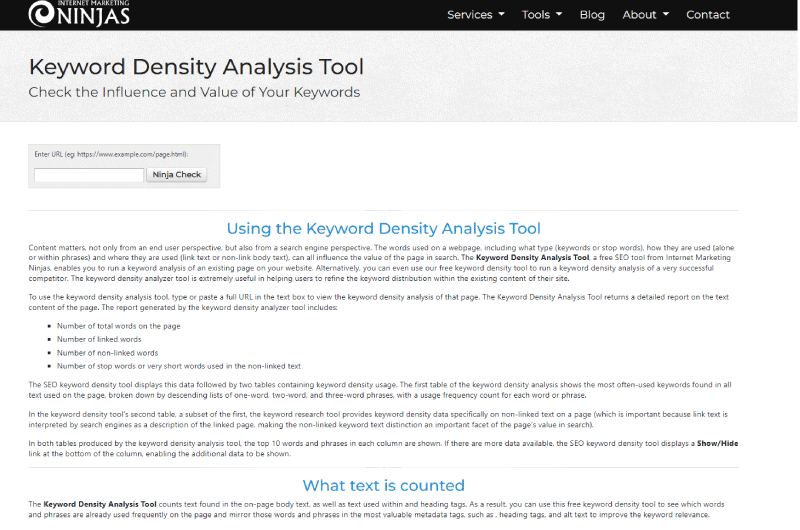Click the bold Show/Hide text
This screenshot has height=530, width=800.
pos(717,443)
